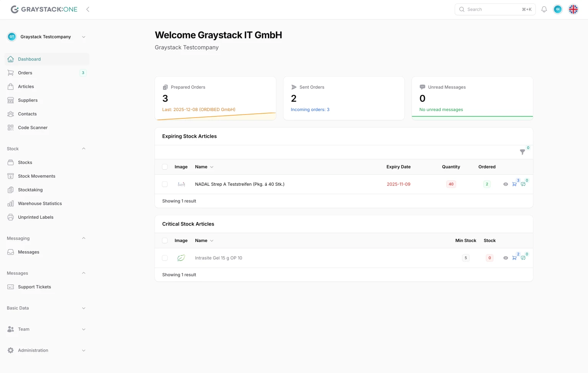Click the Incoming orders: 3 link
This screenshot has width=588, height=373.
[x=310, y=110]
